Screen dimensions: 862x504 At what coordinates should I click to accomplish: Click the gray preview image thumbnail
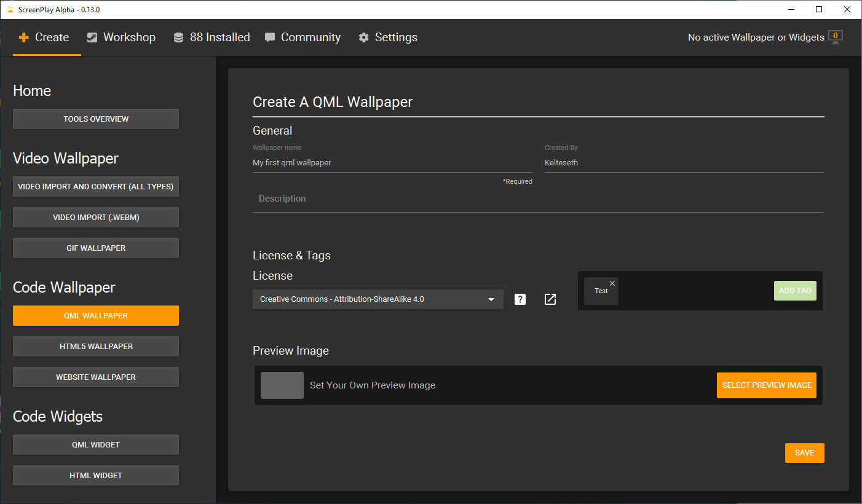[x=282, y=385]
